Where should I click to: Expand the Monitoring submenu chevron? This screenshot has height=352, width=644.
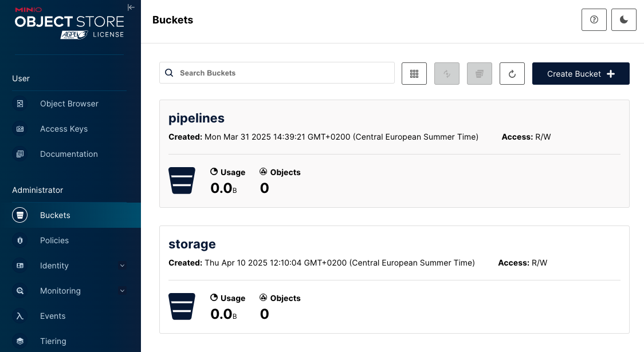[x=122, y=291]
